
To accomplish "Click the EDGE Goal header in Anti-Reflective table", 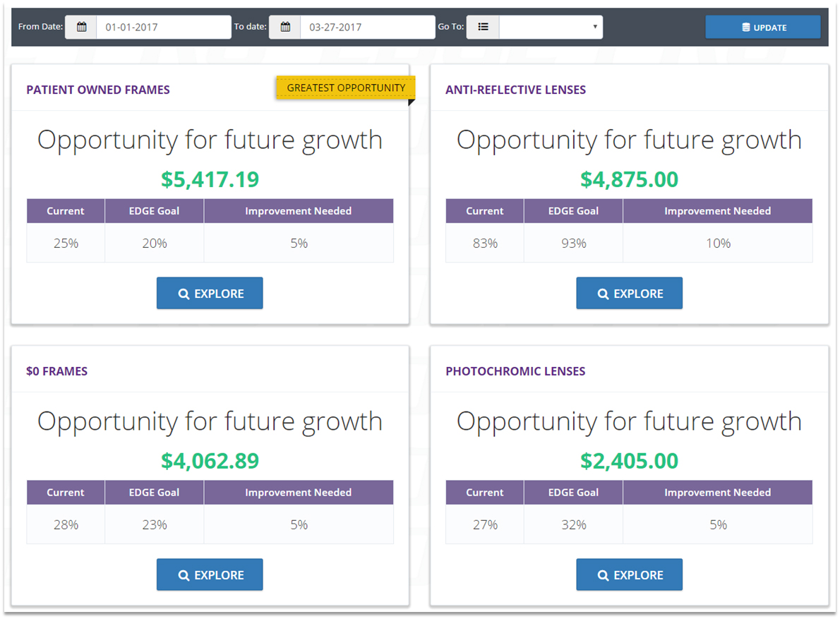I will tap(573, 211).
